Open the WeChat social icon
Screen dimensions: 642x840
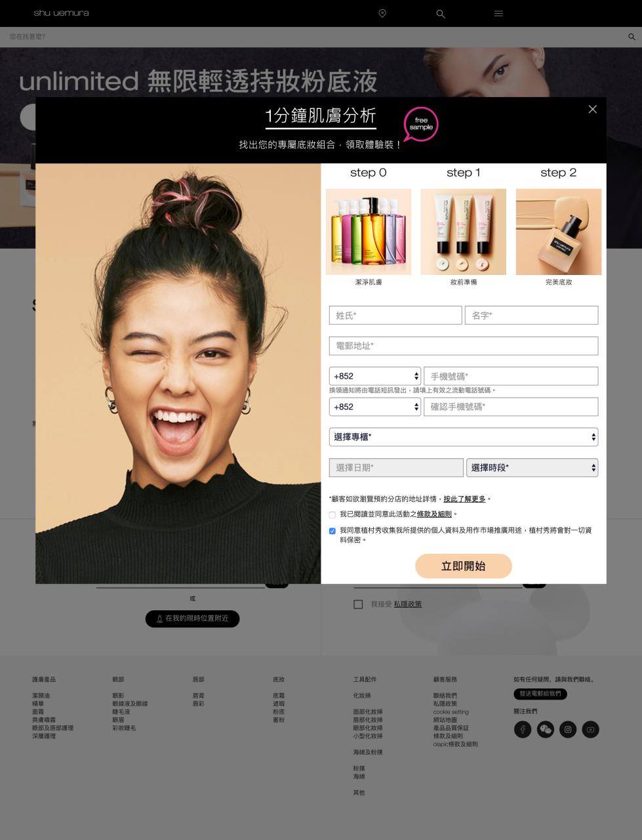(546, 729)
